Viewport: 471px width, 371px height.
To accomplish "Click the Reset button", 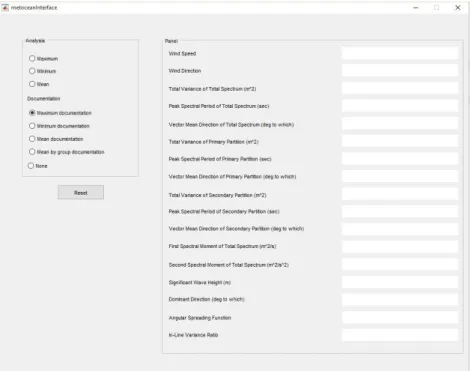I will (x=81, y=192).
